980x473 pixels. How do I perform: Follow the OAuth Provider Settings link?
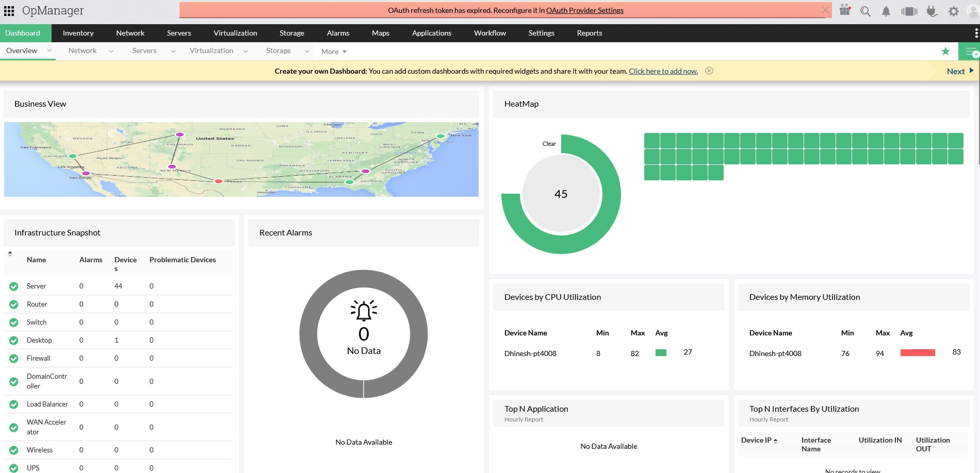click(x=584, y=10)
